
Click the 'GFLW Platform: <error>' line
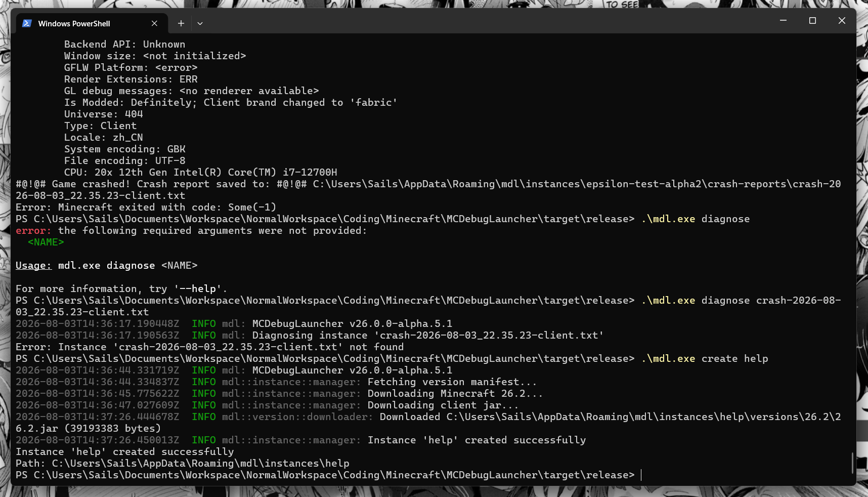point(131,68)
